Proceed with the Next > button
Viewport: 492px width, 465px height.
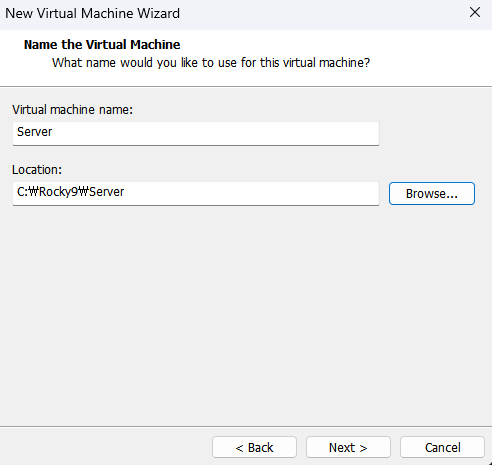(x=348, y=447)
